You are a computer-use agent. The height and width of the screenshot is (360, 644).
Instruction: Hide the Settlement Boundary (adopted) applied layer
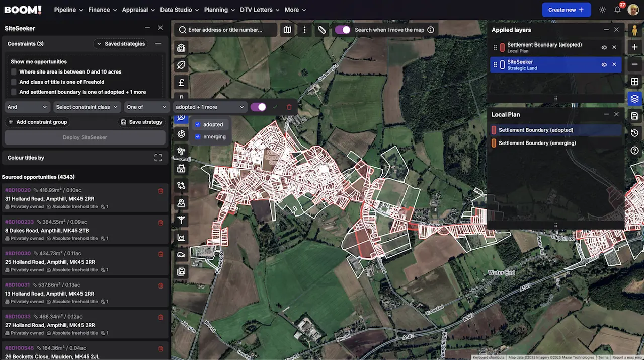pos(604,47)
